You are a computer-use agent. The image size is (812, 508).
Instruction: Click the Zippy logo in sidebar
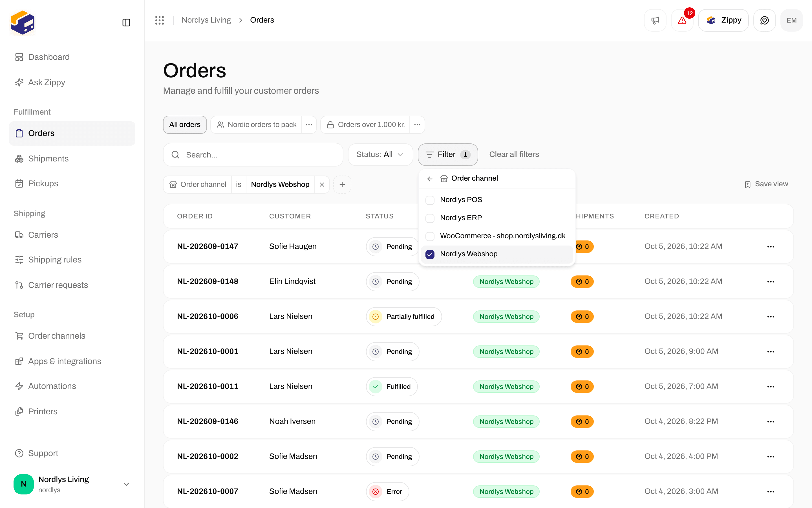(23, 23)
